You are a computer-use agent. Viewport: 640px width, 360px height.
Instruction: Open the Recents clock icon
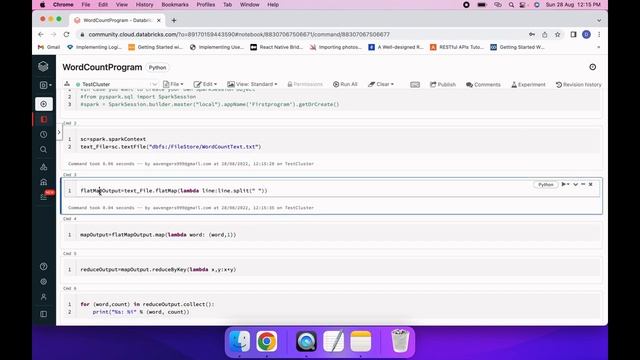pyautogui.click(x=44, y=134)
